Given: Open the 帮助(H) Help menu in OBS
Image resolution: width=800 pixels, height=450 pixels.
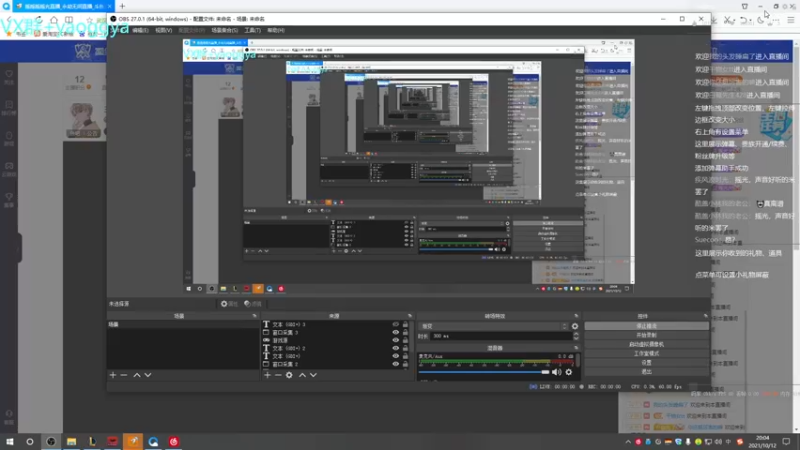Looking at the screenshot, I should coord(276,30).
